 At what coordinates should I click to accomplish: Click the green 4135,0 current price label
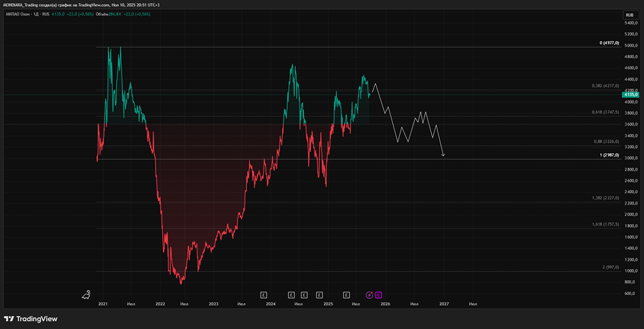(x=630, y=95)
